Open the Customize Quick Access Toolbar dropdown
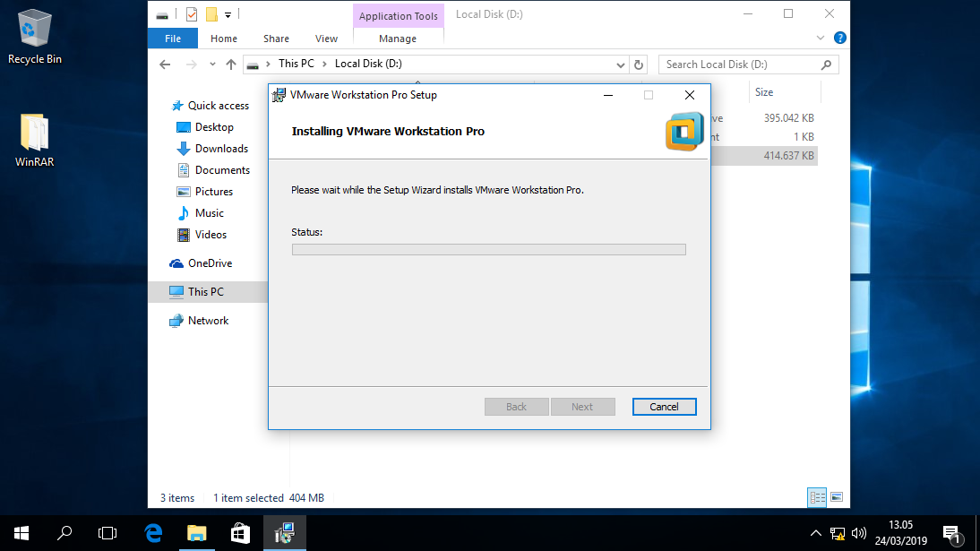 click(228, 14)
